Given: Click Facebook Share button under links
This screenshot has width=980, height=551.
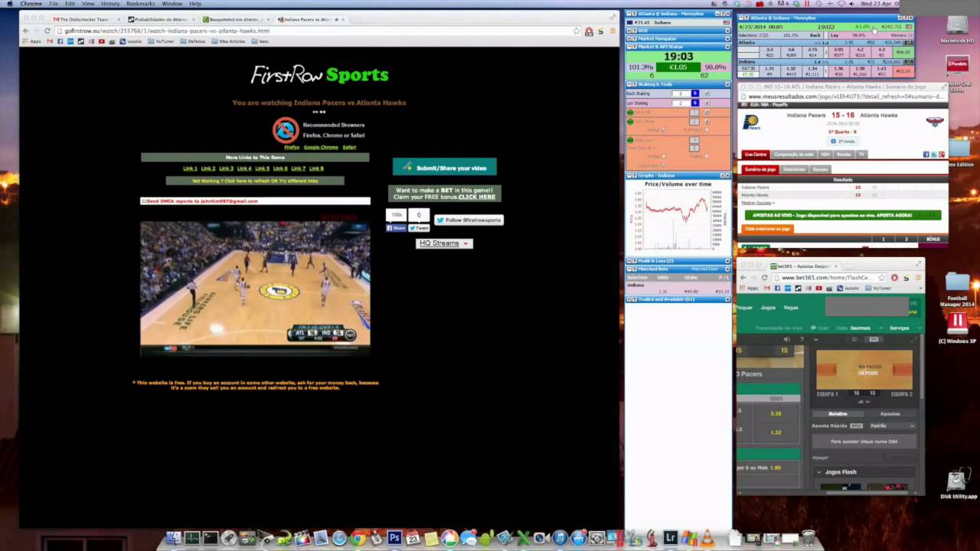Looking at the screenshot, I should 396,228.
